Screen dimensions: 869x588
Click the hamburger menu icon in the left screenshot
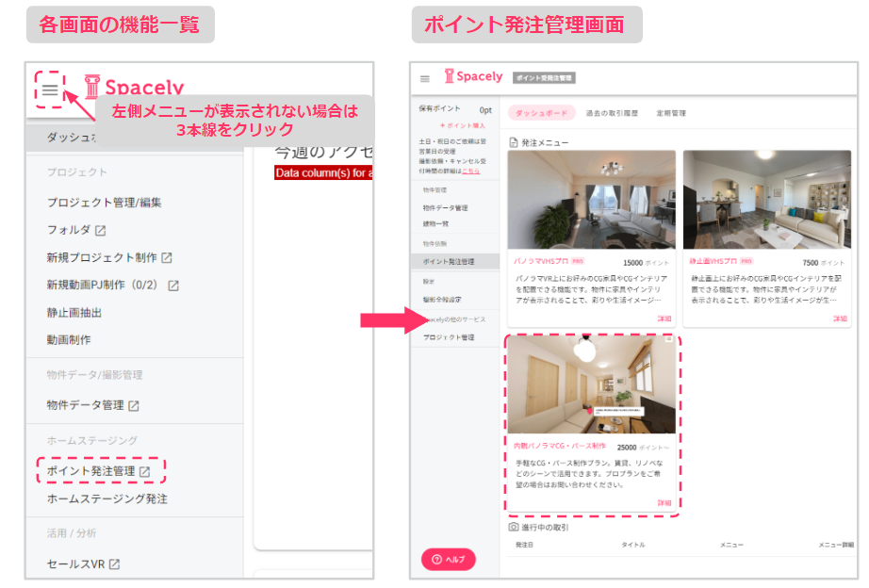click(x=50, y=90)
